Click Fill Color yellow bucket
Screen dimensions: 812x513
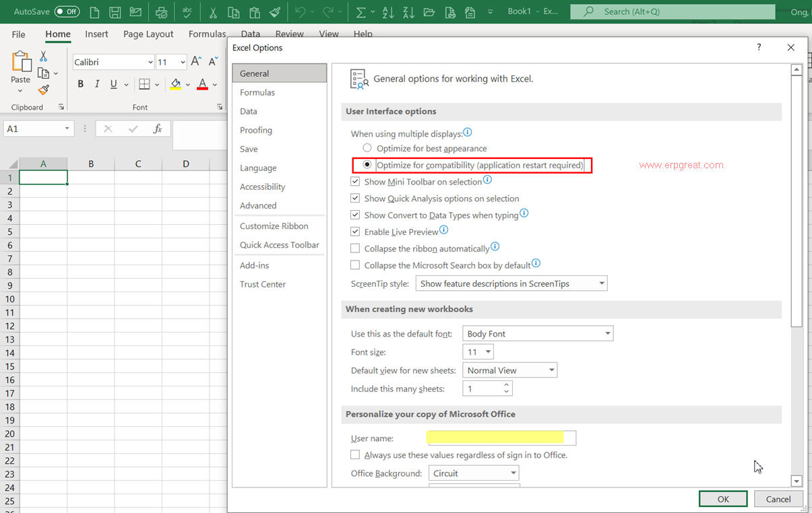click(176, 84)
